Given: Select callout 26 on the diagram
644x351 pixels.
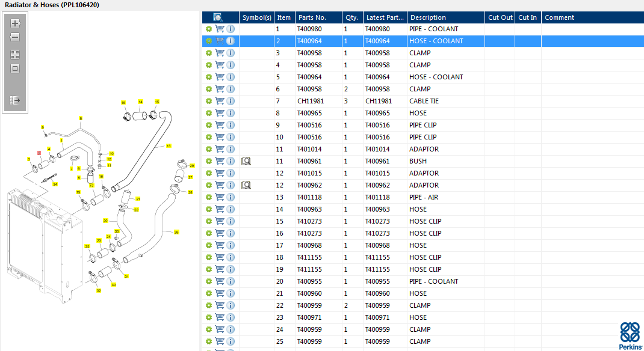Looking at the screenshot, I should 176,232.
